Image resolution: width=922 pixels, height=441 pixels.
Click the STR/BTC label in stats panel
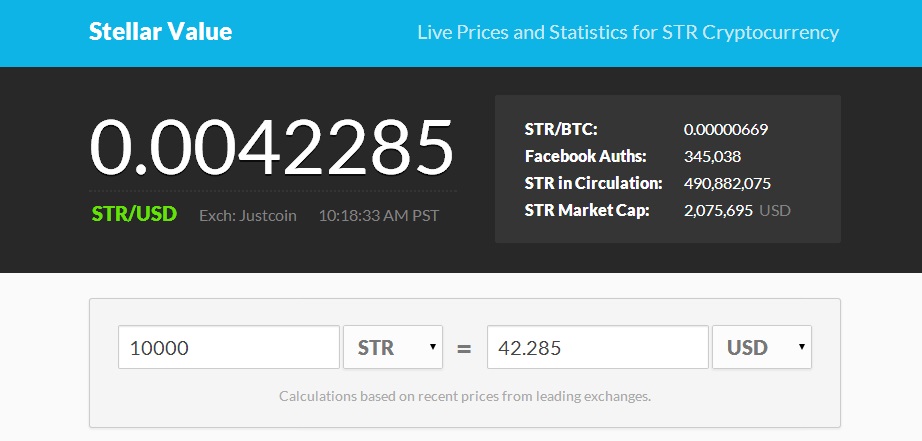tap(560, 129)
